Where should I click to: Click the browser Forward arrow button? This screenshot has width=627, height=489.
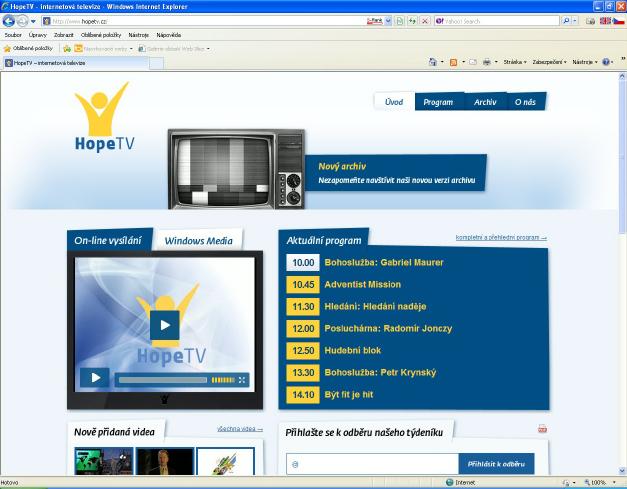point(22,21)
